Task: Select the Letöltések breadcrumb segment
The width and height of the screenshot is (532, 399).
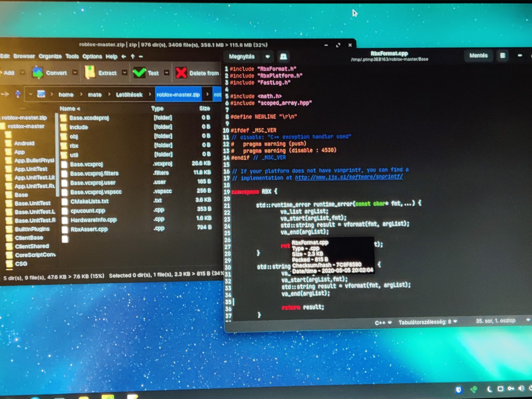Action: 129,95
